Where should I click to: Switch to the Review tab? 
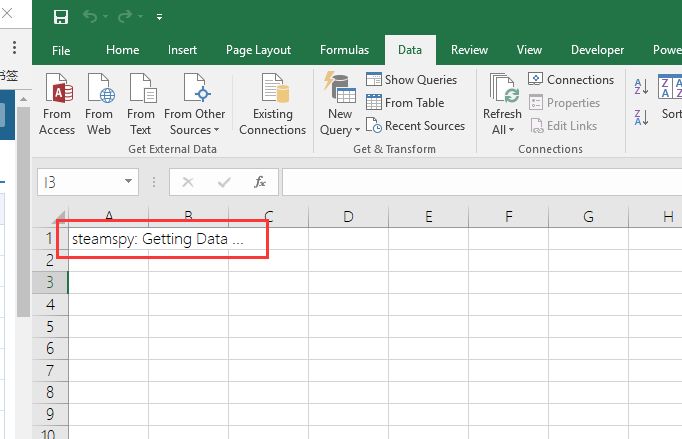pyautogui.click(x=469, y=50)
